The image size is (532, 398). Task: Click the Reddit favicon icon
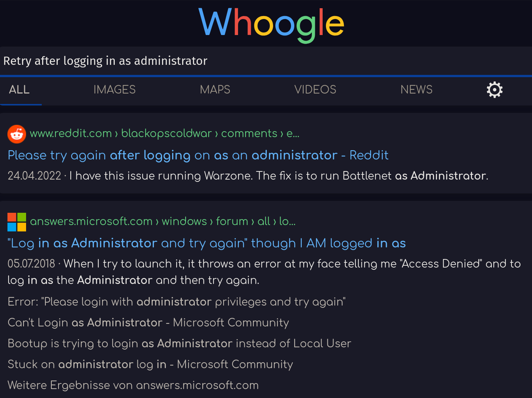coord(17,134)
